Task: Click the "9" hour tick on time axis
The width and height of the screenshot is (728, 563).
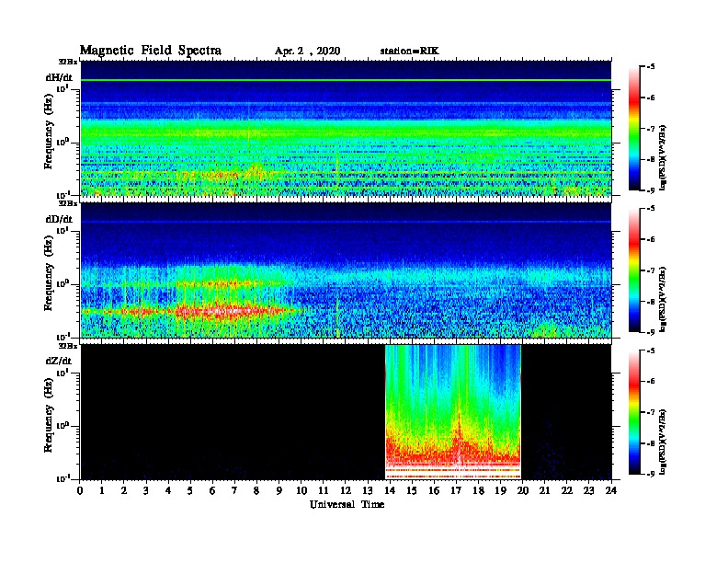Action: (x=279, y=491)
